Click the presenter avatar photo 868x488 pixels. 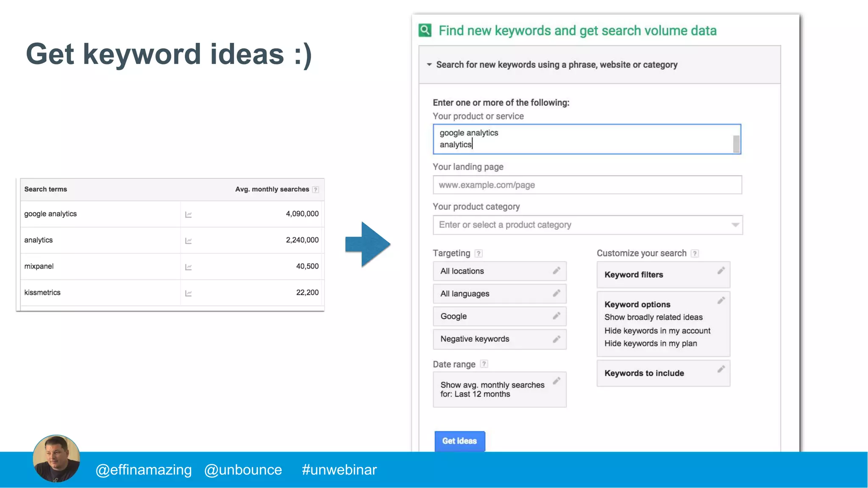[x=56, y=458]
